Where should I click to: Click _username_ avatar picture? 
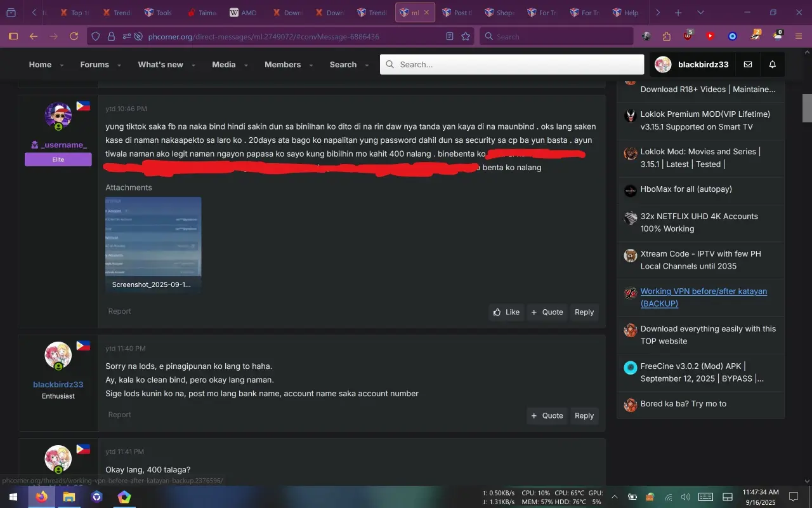58,116
